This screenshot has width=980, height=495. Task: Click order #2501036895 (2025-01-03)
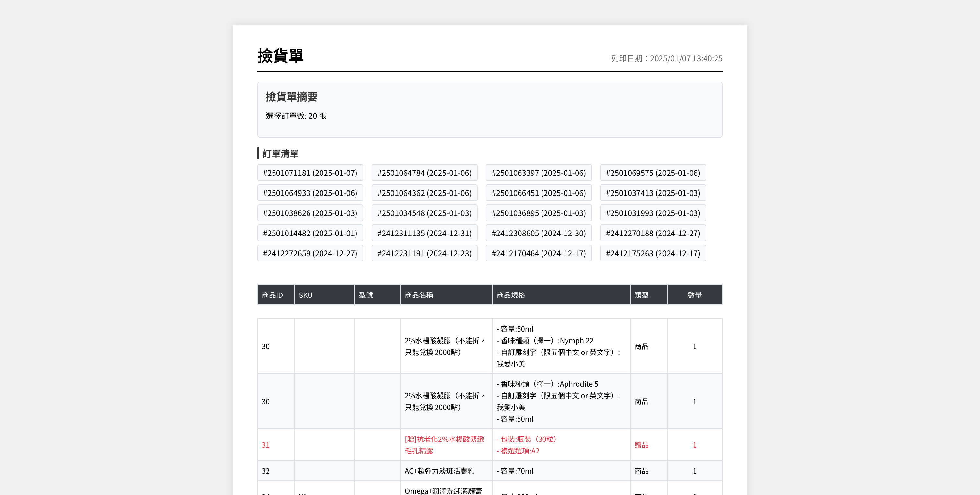tap(539, 213)
